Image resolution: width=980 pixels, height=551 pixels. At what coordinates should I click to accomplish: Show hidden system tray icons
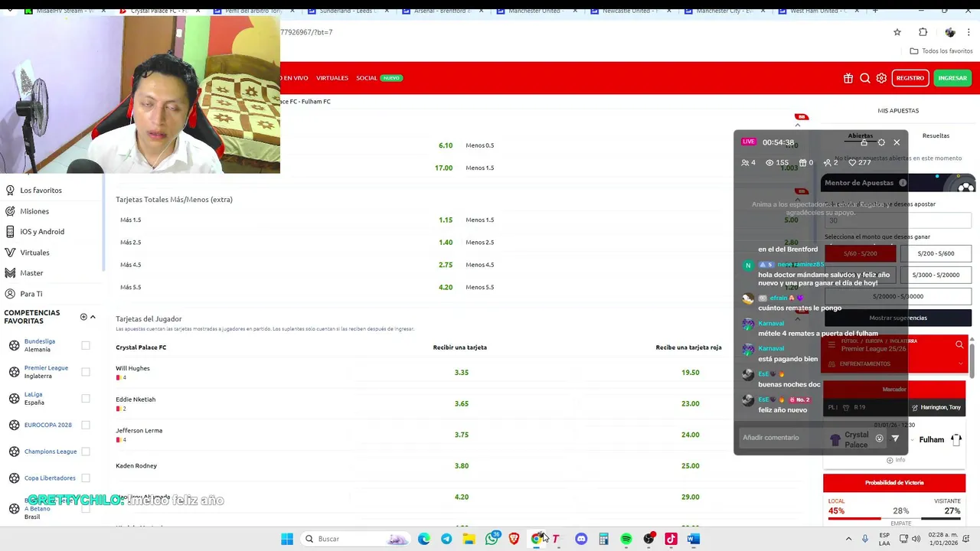pos(848,539)
